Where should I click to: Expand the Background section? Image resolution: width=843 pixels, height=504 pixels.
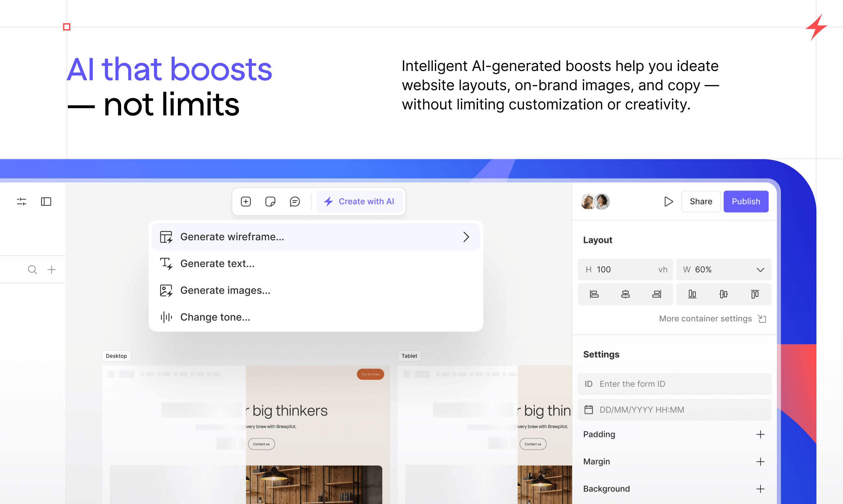(x=760, y=488)
